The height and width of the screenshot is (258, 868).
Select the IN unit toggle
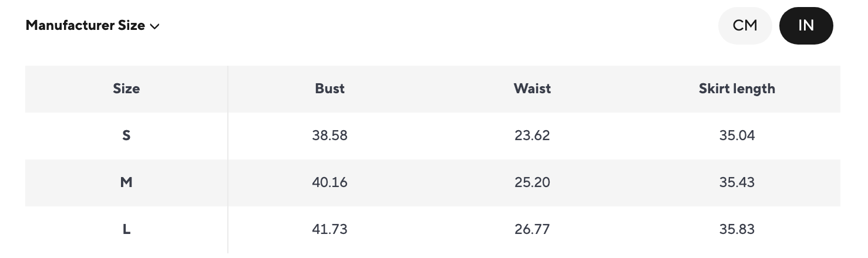click(x=806, y=26)
